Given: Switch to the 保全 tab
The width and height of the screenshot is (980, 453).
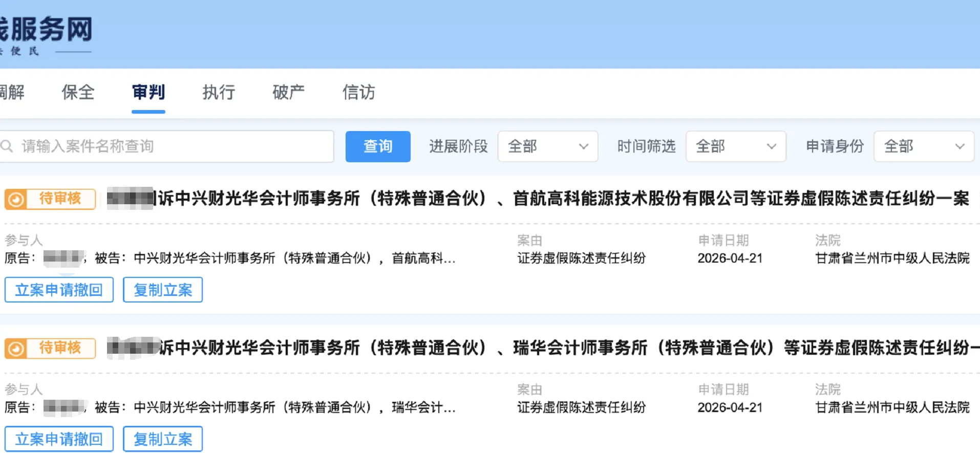Looking at the screenshot, I should point(78,92).
